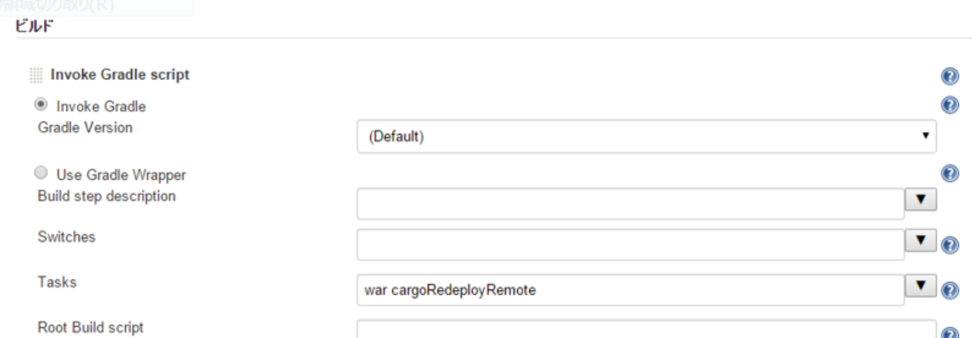The width and height of the screenshot is (980, 338).
Task: Open help icon beside Invoke Gradle radio
Action: pos(950,105)
